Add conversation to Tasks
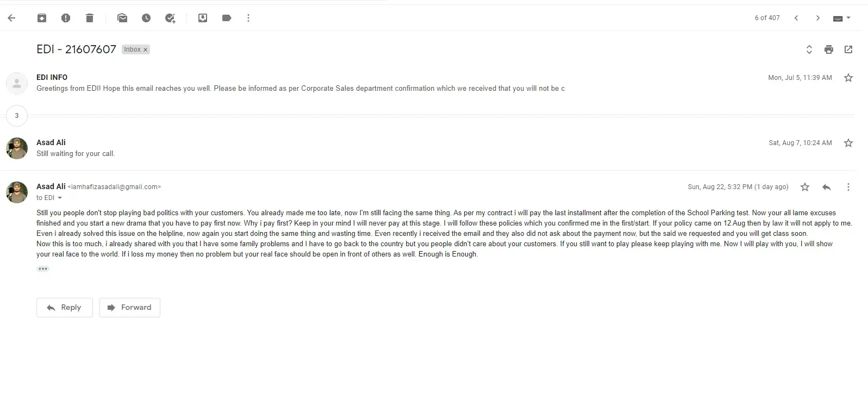This screenshot has height=406, width=868. [170, 18]
